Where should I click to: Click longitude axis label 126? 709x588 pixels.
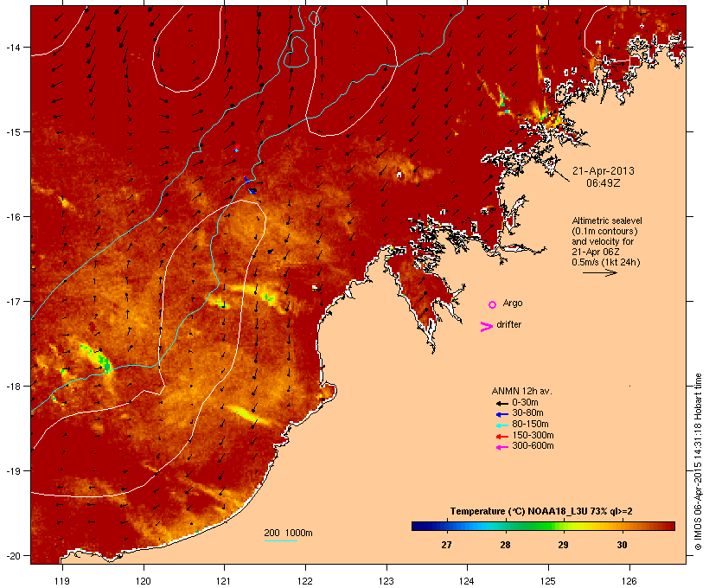tap(629, 581)
